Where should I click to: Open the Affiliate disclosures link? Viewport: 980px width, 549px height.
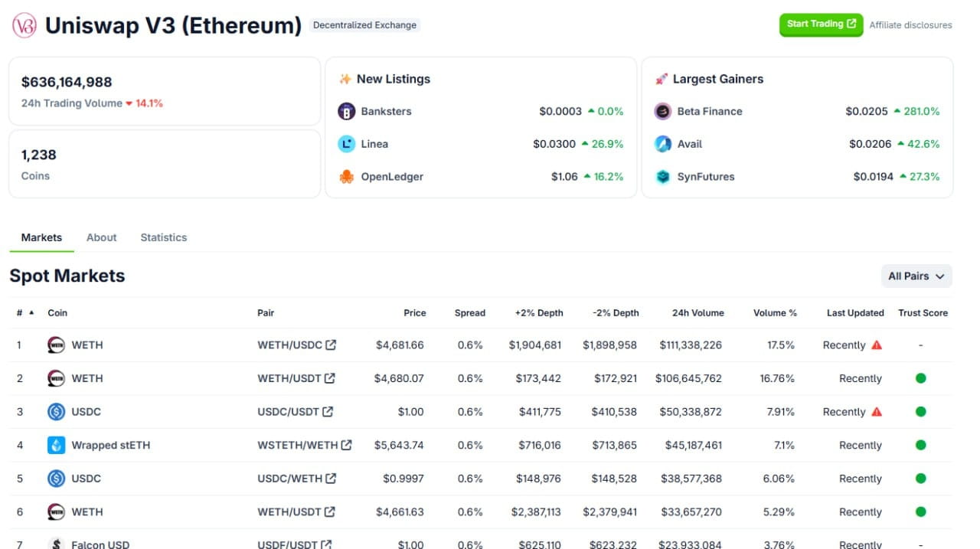coord(911,25)
